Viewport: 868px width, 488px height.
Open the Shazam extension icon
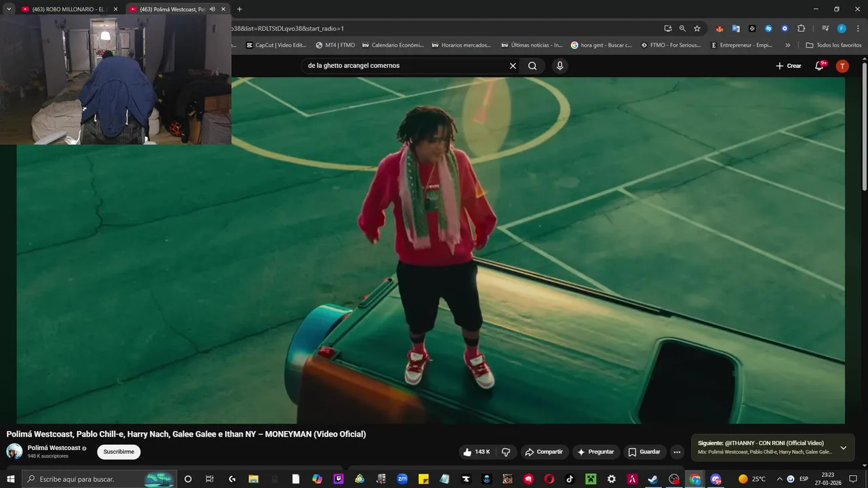[x=768, y=28]
